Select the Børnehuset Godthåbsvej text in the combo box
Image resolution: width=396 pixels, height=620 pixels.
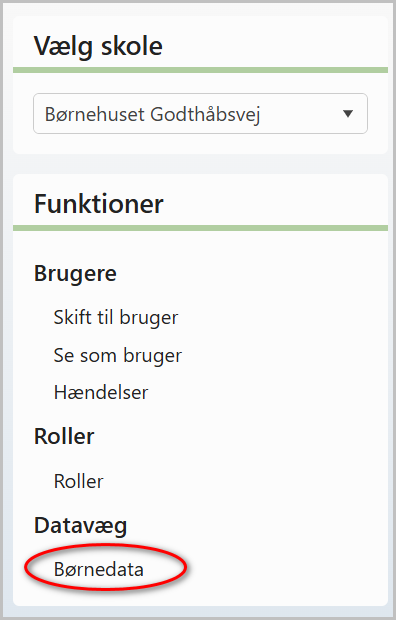(152, 115)
